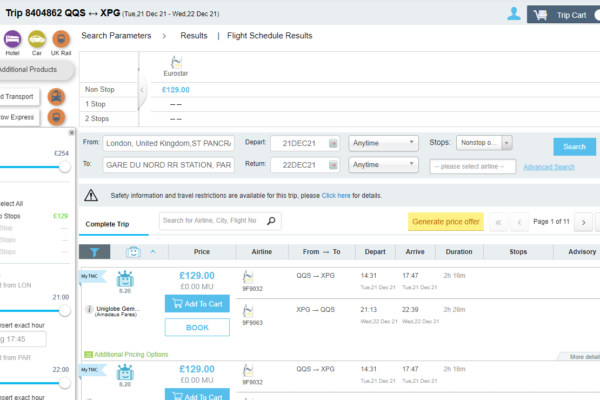
Task: Open the Advanced Search link
Action: pos(549,167)
